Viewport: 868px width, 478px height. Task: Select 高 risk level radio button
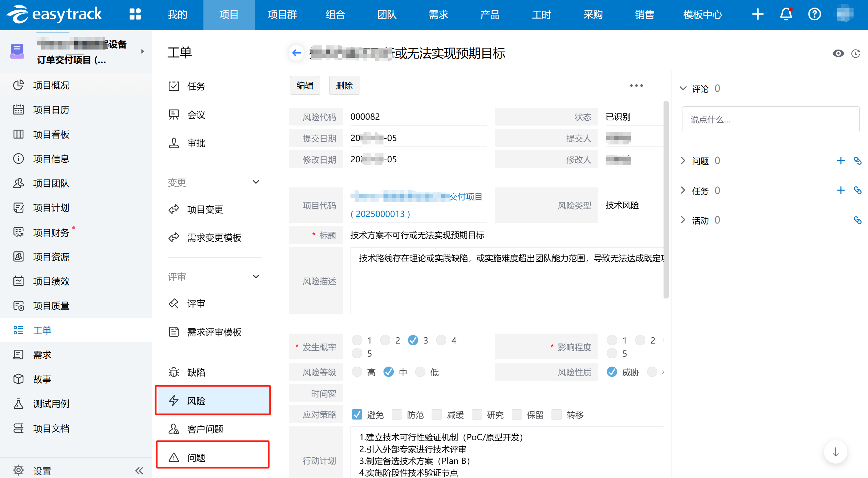tap(357, 372)
